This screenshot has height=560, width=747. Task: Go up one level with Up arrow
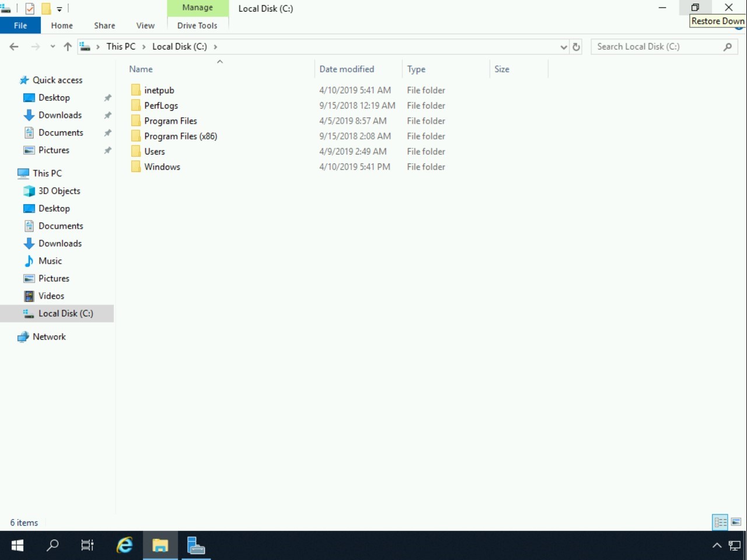(68, 47)
